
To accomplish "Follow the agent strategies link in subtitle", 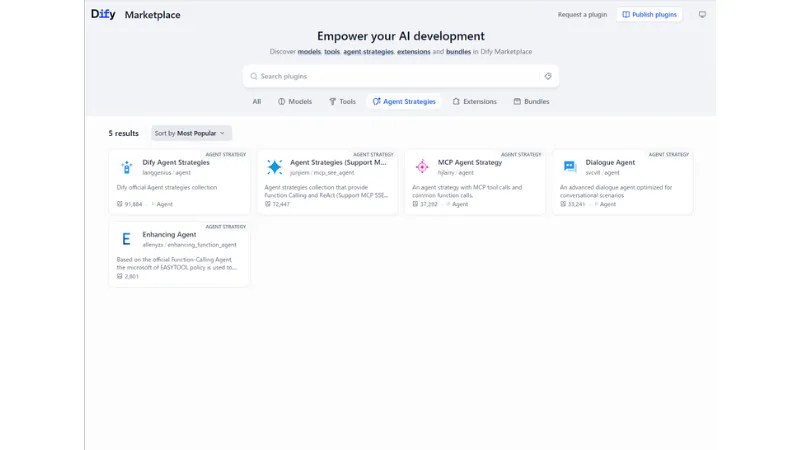I will tap(368, 52).
